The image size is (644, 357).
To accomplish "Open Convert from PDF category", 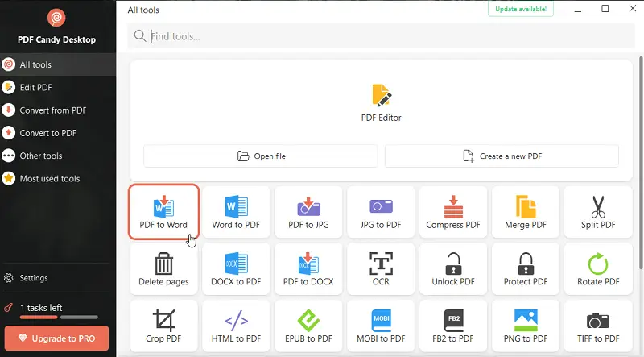I will click(x=58, y=110).
